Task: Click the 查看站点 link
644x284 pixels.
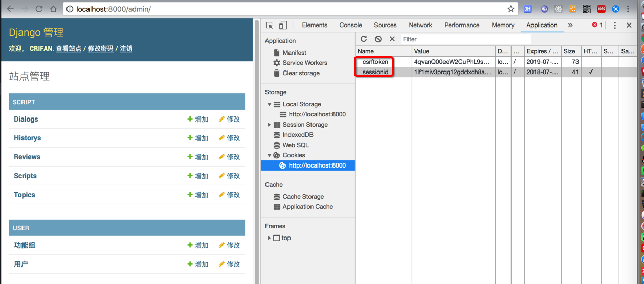Action: (x=69, y=49)
